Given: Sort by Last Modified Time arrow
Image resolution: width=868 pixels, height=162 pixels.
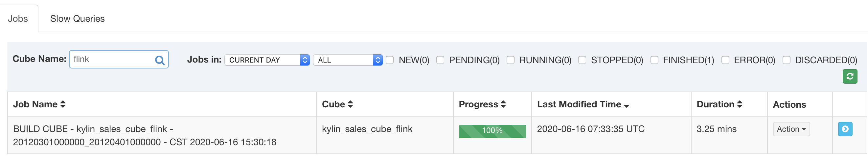Looking at the screenshot, I should (x=627, y=105).
